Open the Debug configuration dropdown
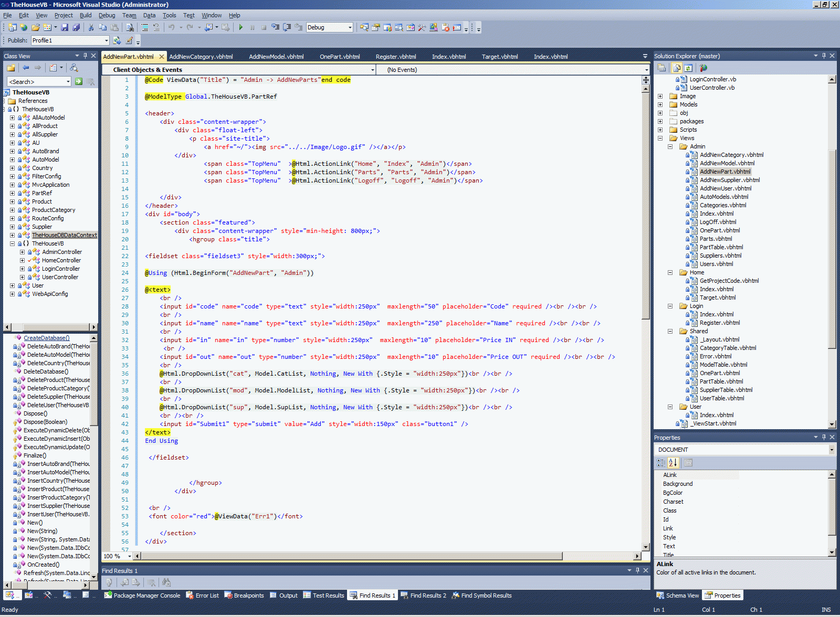The height and width of the screenshot is (617, 840). pyautogui.click(x=350, y=27)
